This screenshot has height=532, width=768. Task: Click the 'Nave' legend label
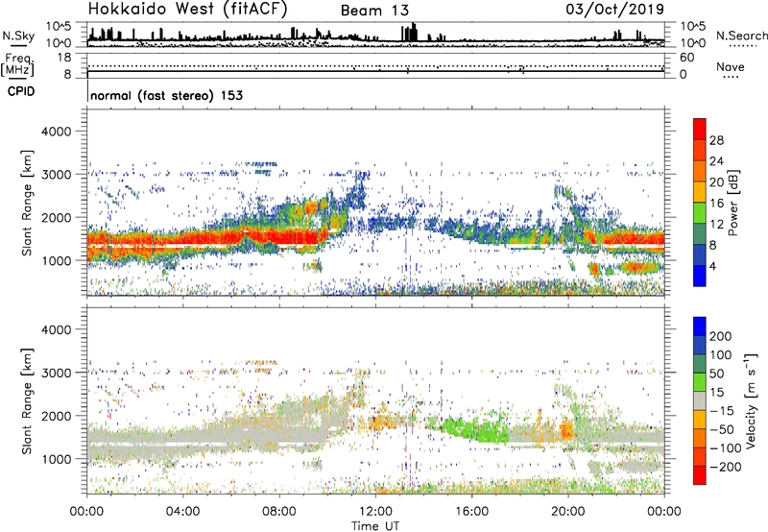point(730,67)
